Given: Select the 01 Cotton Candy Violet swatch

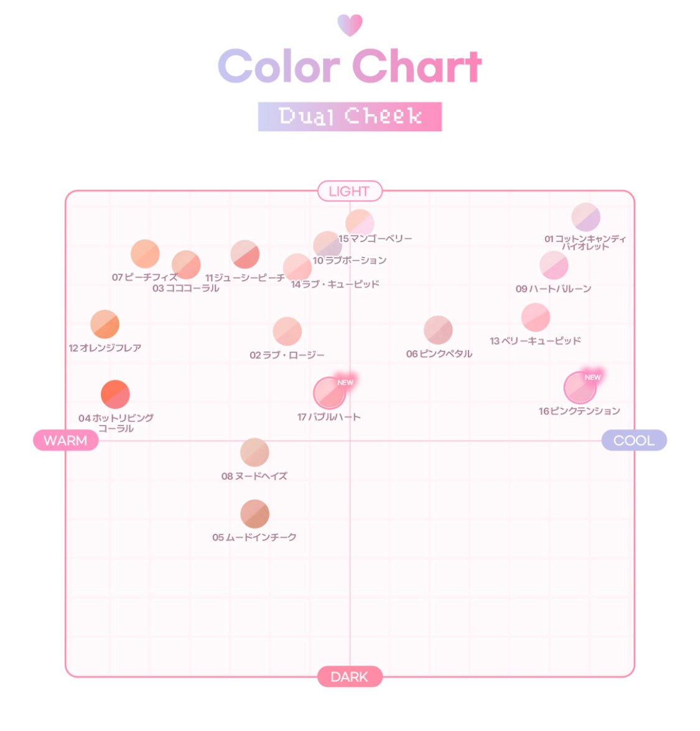Looking at the screenshot, I should (x=586, y=217).
